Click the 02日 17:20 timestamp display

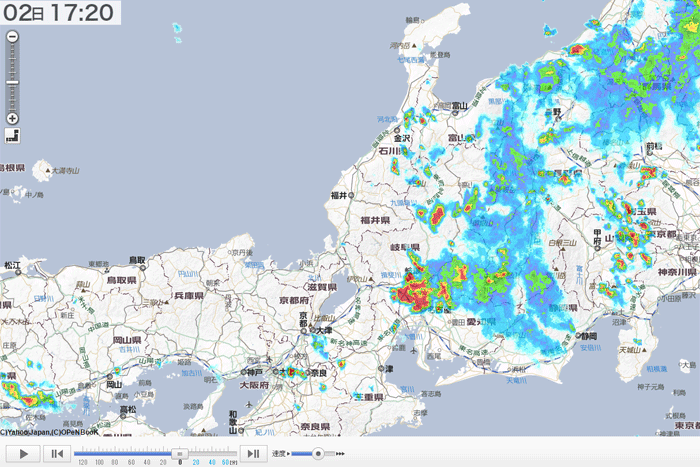point(58,13)
